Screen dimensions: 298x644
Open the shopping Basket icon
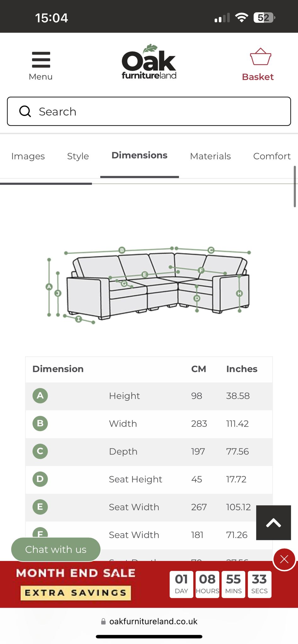click(260, 57)
